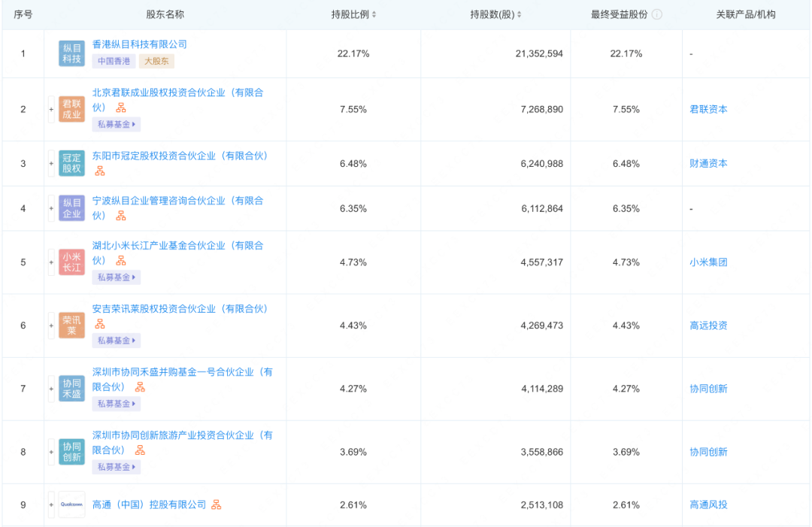The image size is (812, 527).
Task: Expand the 高通（中国）控股有限公司 row
Action: 50,504
